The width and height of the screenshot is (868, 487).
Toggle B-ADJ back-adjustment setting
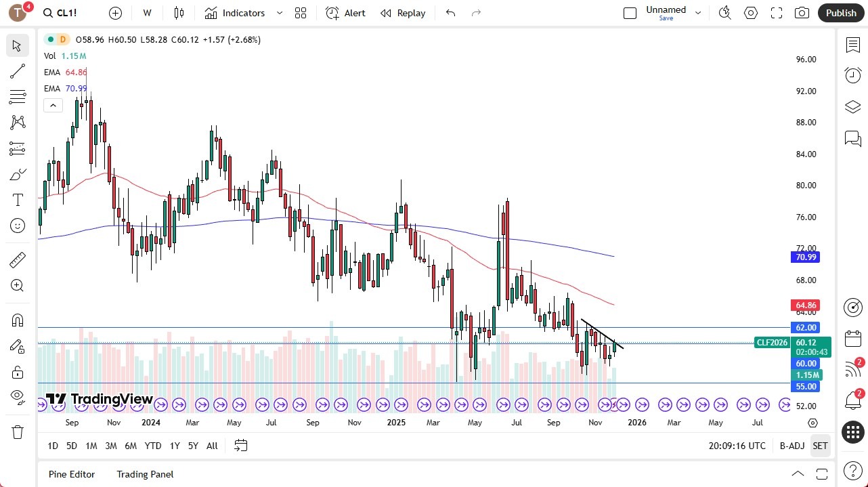pos(792,446)
